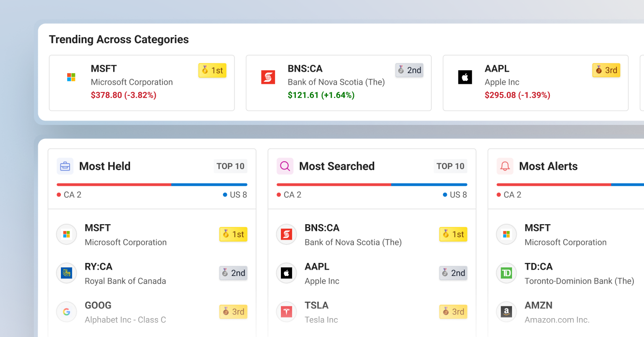Click CA 2 legend in Most Alerts

(509, 195)
